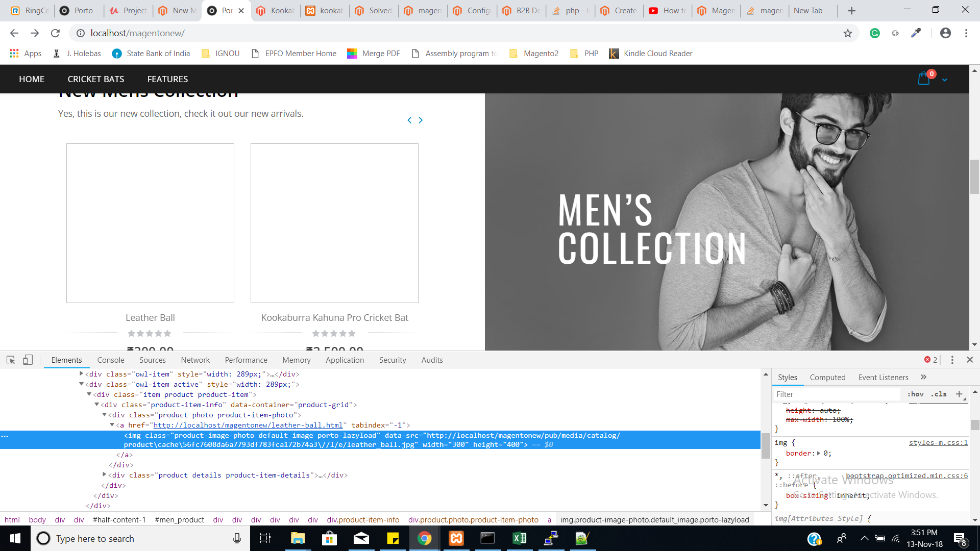Select the inspect element tool in DevTools
The height and width of the screenshot is (551, 980).
(11, 360)
